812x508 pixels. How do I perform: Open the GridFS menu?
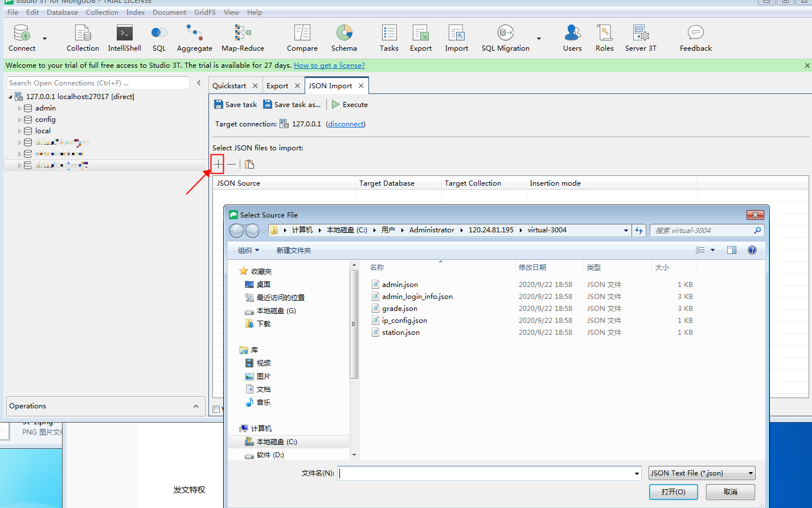pyautogui.click(x=205, y=12)
